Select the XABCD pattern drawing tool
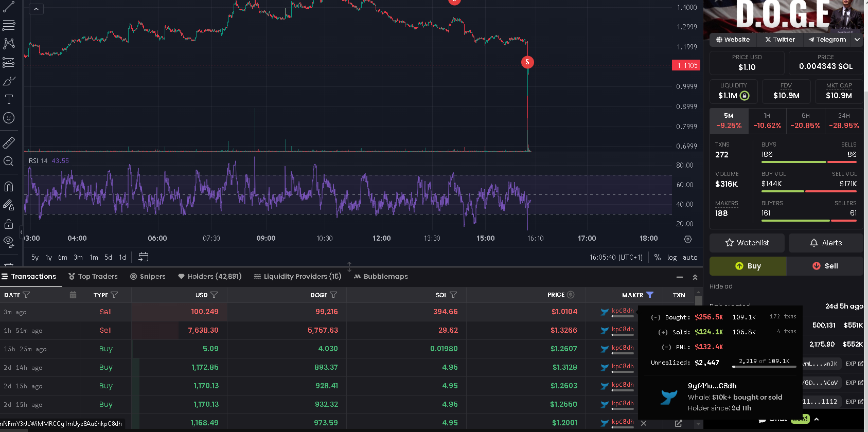Image resolution: width=868 pixels, height=432 pixels. [9, 43]
